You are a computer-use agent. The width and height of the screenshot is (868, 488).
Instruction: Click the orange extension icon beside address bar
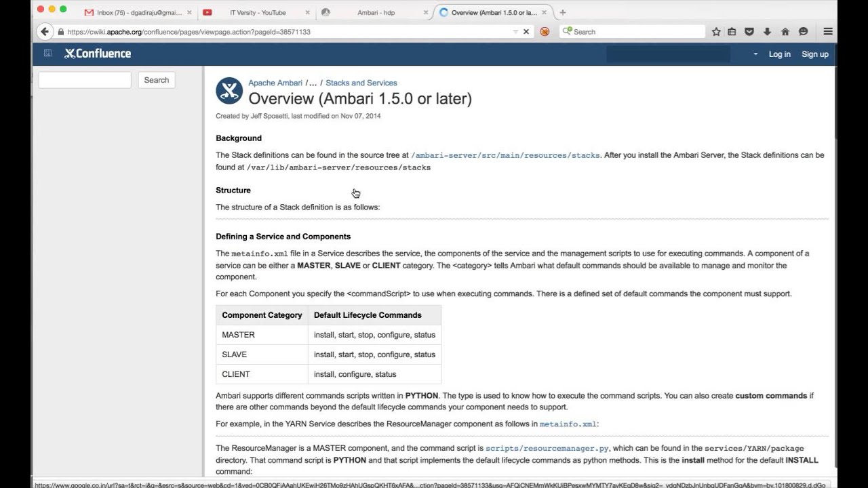(545, 31)
